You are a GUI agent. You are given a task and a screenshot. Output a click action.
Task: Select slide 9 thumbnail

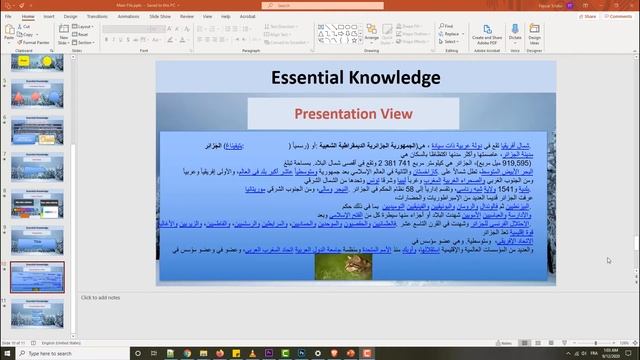pos(37,240)
